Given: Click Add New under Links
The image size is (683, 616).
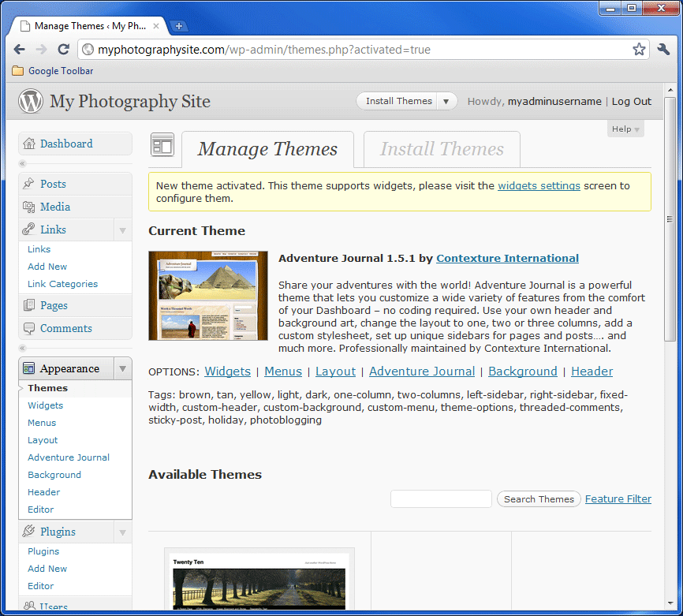Looking at the screenshot, I should coord(47,267).
